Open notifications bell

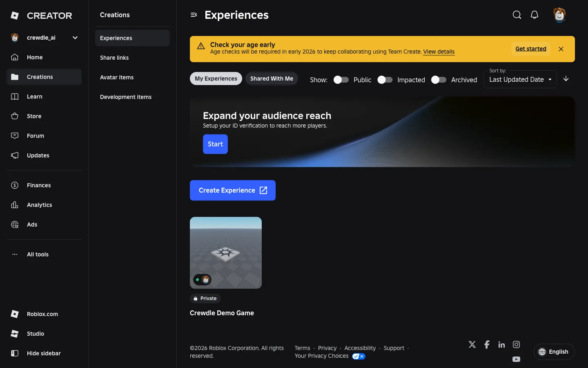[535, 15]
